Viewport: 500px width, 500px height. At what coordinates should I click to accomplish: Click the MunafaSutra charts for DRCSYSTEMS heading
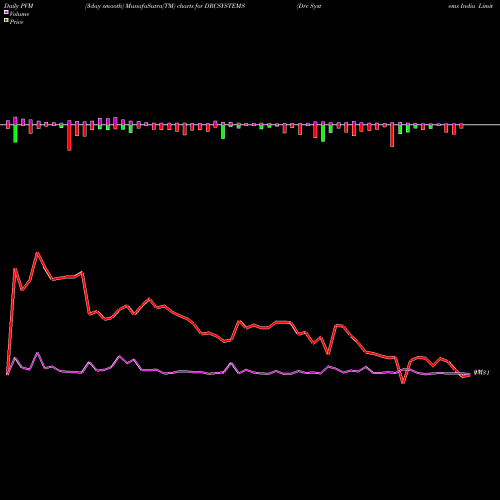pyautogui.click(x=165, y=6)
